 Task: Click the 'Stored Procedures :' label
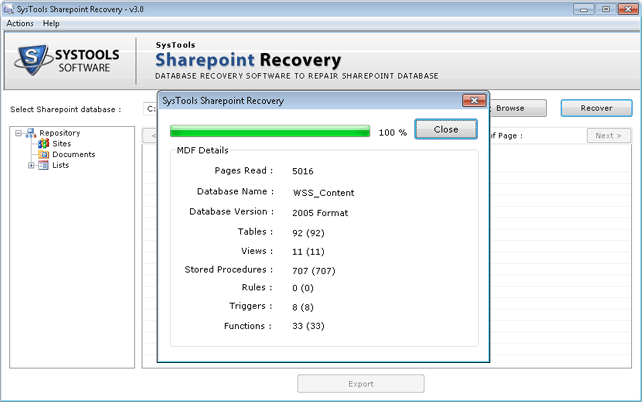(x=228, y=269)
